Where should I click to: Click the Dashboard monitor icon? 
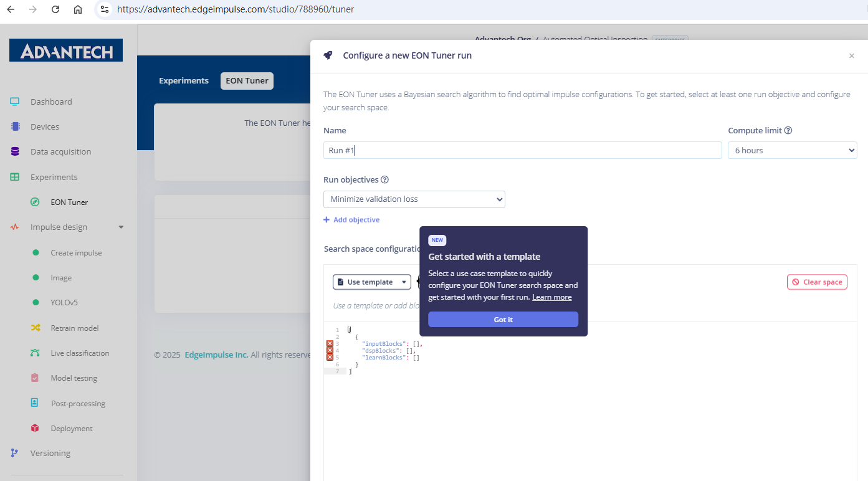coord(15,102)
